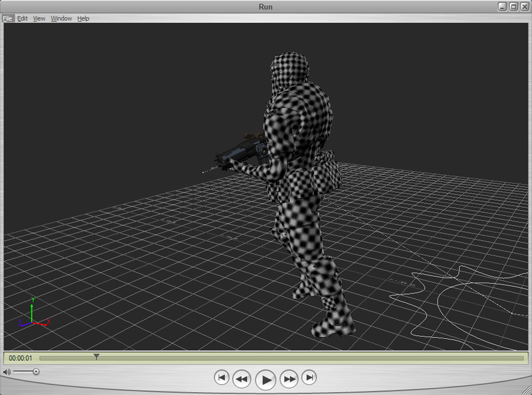Maximize the Run player window
This screenshot has height=395, width=532.
(x=513, y=7)
